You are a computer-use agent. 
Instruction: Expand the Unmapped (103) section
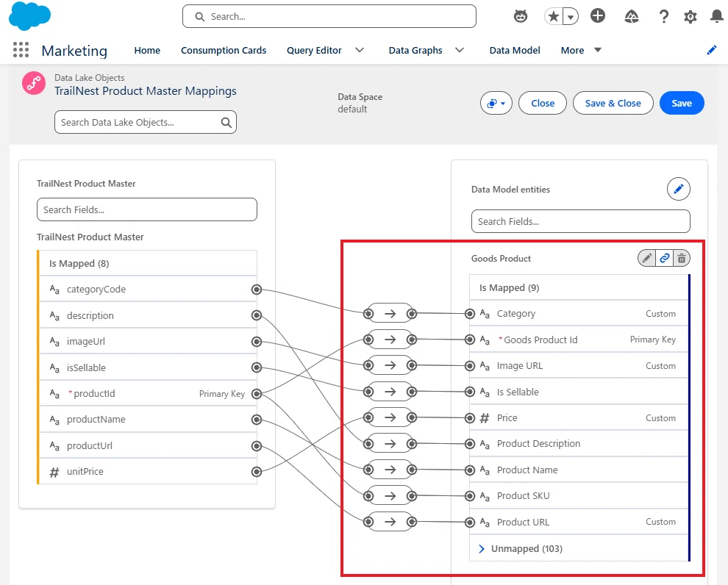pos(482,549)
